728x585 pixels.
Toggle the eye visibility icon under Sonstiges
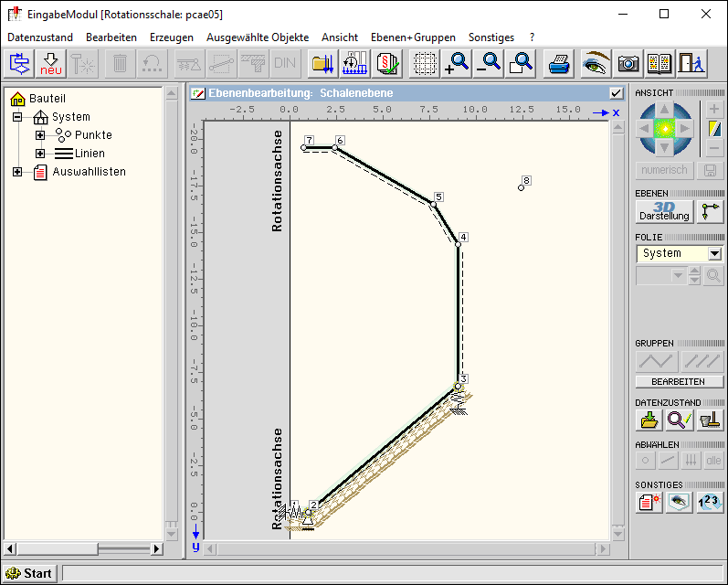click(679, 502)
